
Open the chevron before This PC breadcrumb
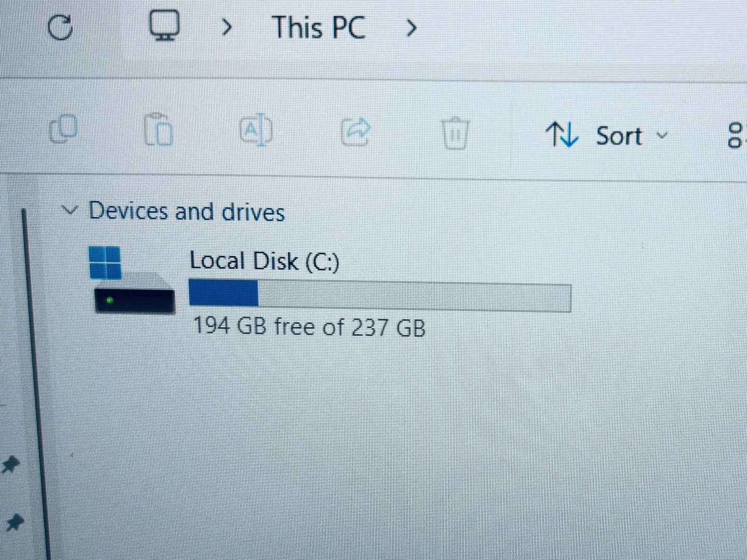click(226, 27)
